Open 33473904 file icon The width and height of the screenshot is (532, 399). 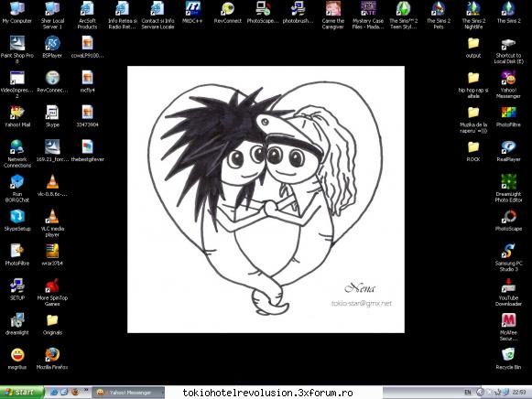[x=87, y=116]
